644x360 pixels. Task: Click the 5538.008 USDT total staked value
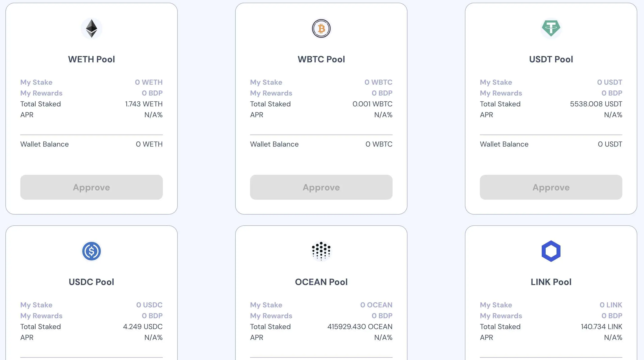[596, 104]
